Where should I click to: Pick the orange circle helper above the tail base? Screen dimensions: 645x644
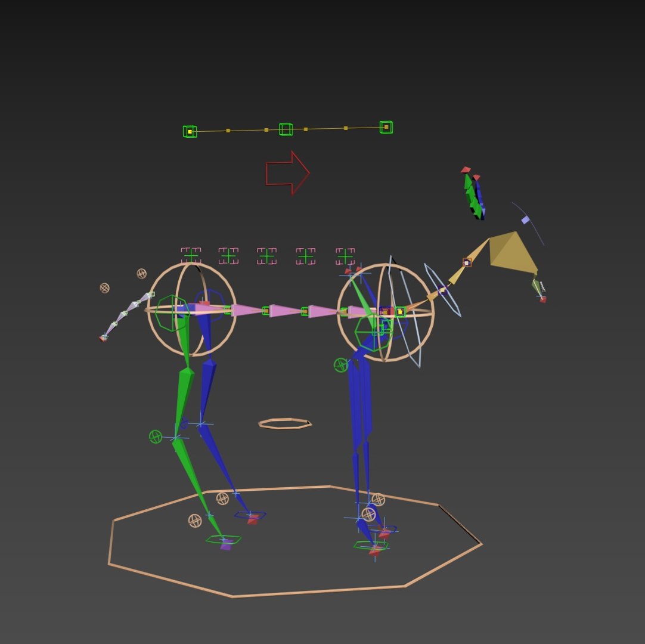point(141,274)
